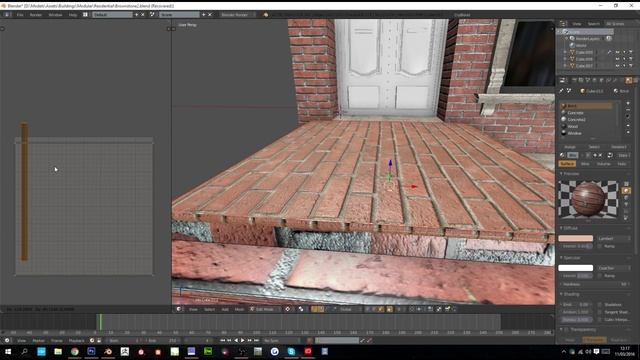The image size is (640, 360).
Task: Collapse the Preview panel
Action: [562, 174]
